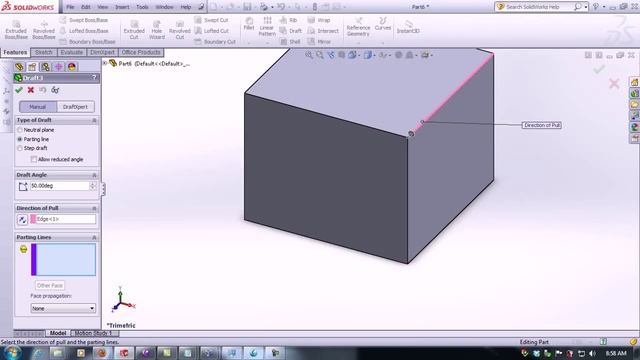Open the Tools menu
Screen dimensions: 640x360
pyautogui.click(x=142, y=7)
